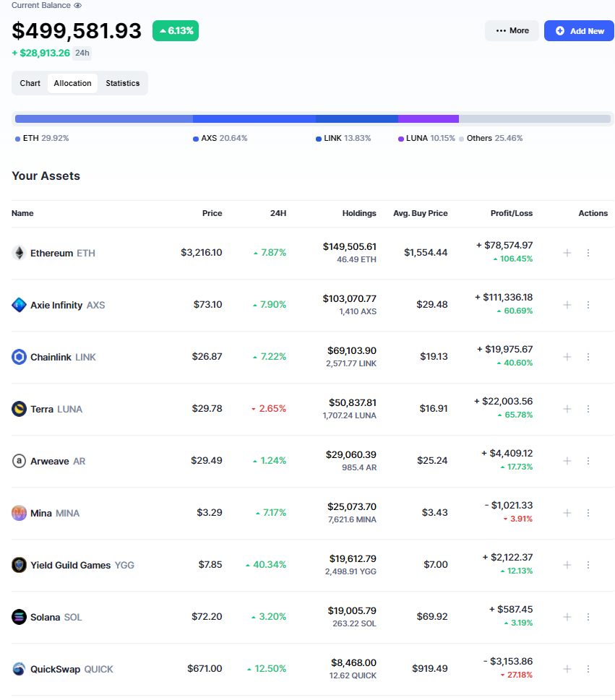Click the Yield Guild Games coin icon
This screenshot has width=615, height=700.
pos(19,565)
